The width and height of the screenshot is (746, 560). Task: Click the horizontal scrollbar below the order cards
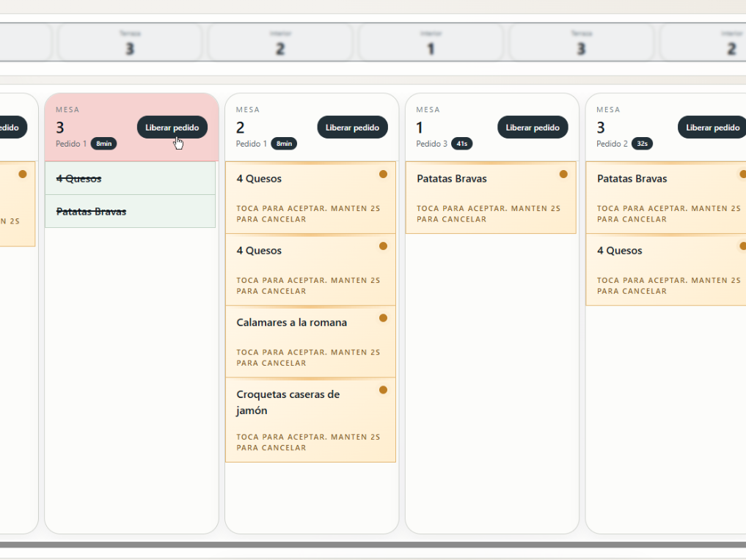point(373,545)
